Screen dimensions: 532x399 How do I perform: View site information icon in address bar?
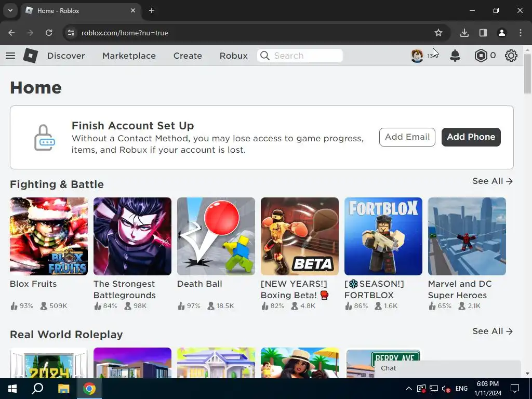(x=71, y=33)
